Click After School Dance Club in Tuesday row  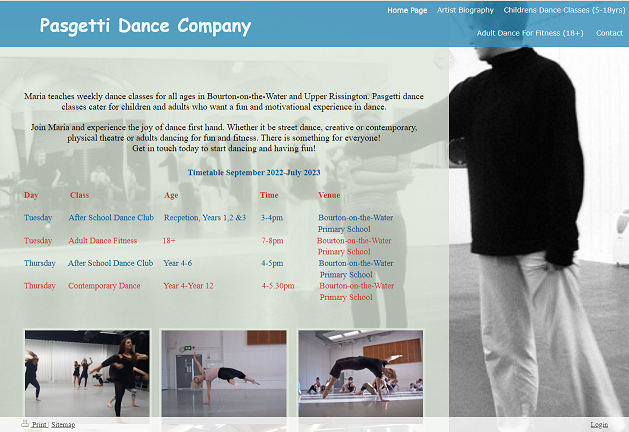111,217
